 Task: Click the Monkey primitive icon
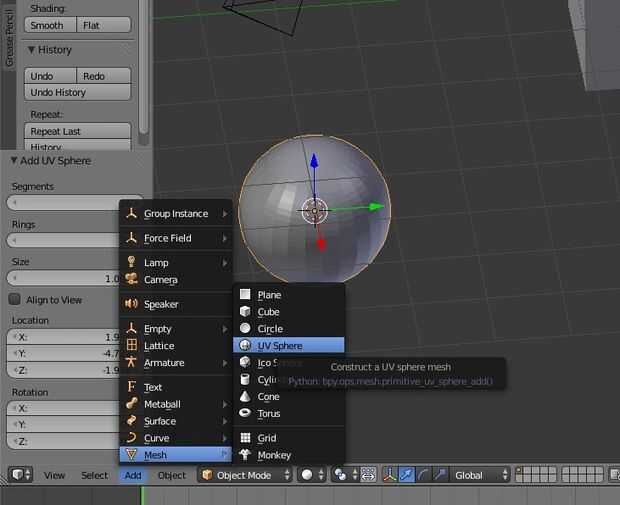click(x=245, y=455)
